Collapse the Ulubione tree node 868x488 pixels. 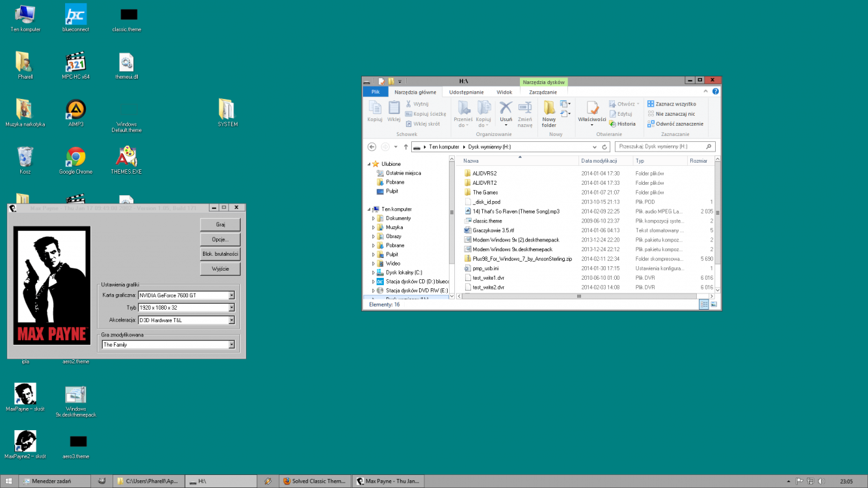(x=369, y=164)
